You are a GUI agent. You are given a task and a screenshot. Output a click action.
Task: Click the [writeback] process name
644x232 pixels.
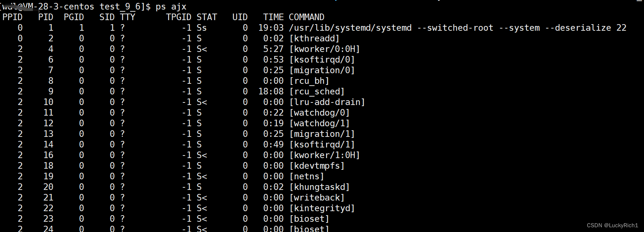[317, 198]
